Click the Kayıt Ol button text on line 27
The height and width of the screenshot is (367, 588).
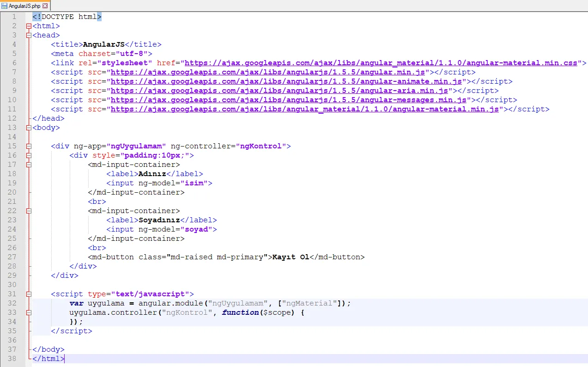pos(291,257)
